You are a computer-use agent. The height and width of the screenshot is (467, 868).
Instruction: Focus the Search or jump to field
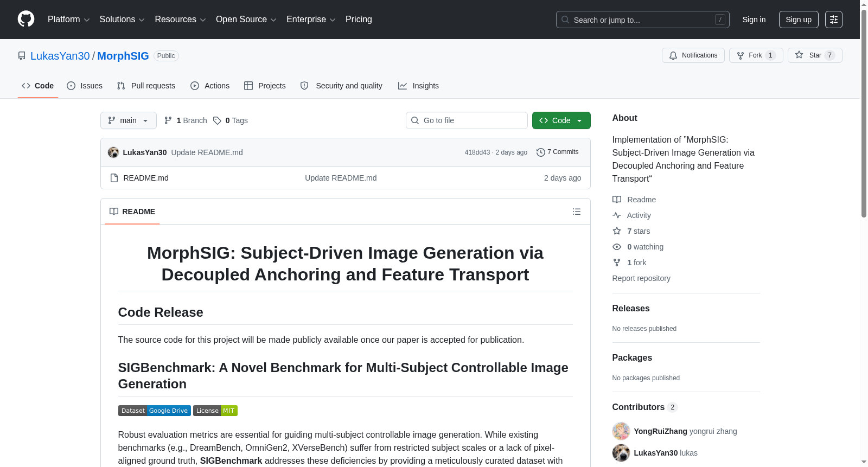click(642, 20)
